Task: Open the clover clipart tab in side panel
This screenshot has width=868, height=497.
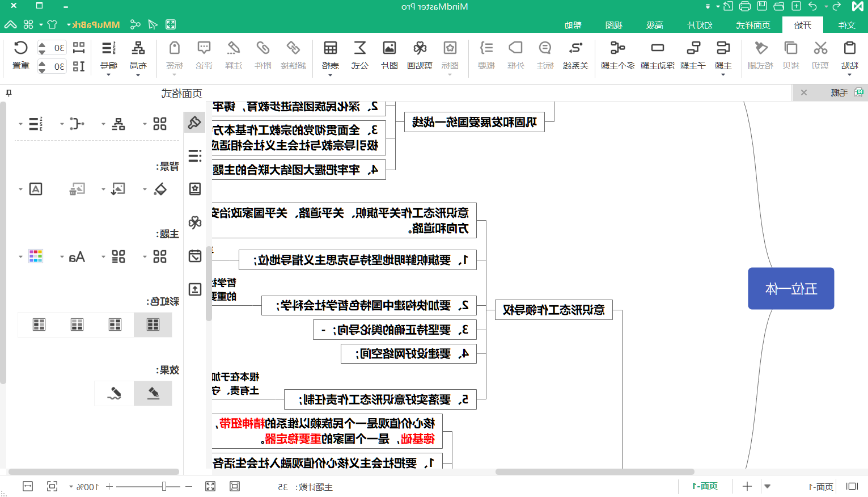Action: click(194, 222)
